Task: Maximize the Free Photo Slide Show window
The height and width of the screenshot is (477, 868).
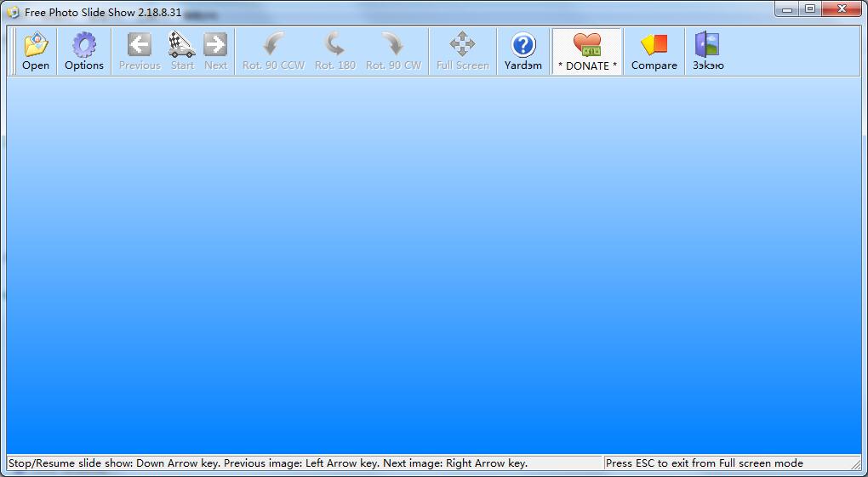Action: (810, 9)
